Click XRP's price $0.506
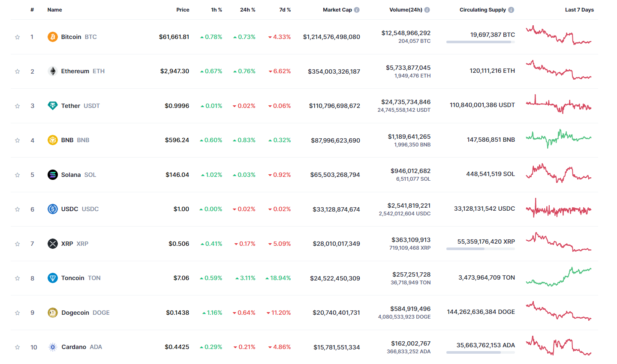The width and height of the screenshot is (617, 364). [179, 244]
